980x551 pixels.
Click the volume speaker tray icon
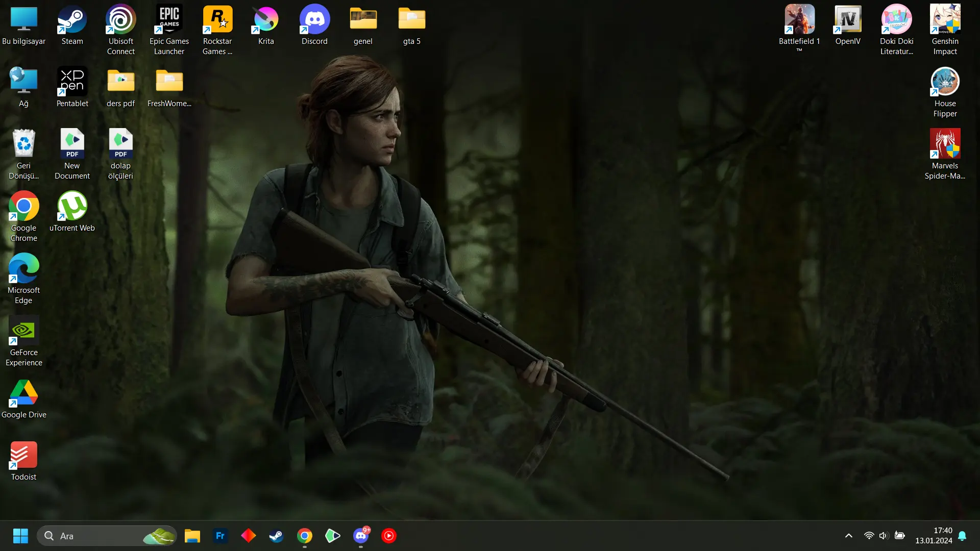point(884,536)
